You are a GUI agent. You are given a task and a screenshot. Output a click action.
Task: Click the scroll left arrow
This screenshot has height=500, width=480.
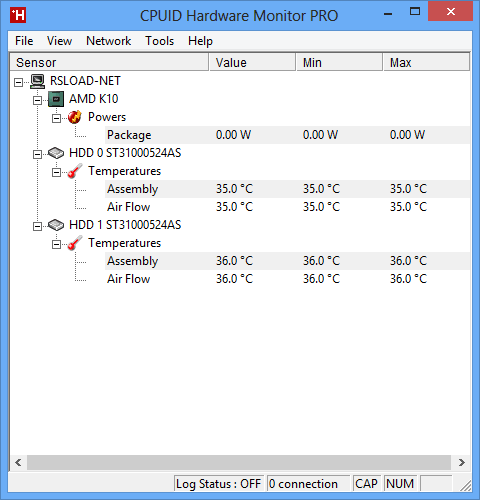click(x=18, y=463)
